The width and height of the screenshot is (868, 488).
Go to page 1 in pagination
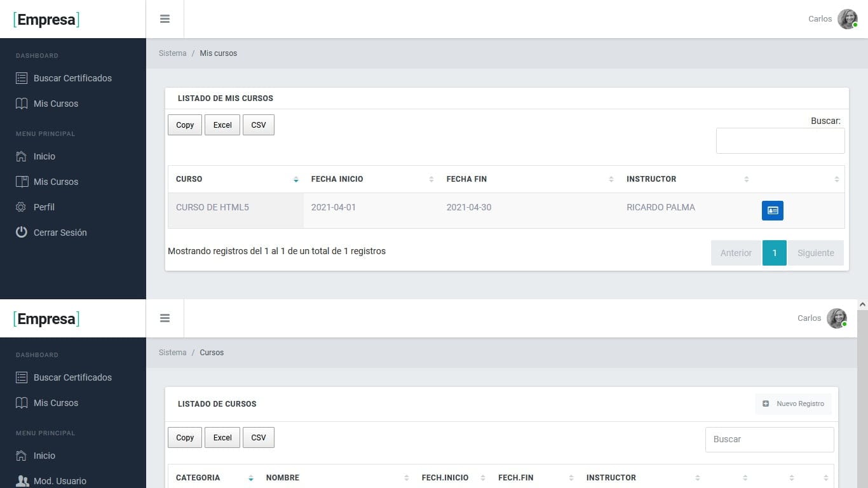click(774, 253)
